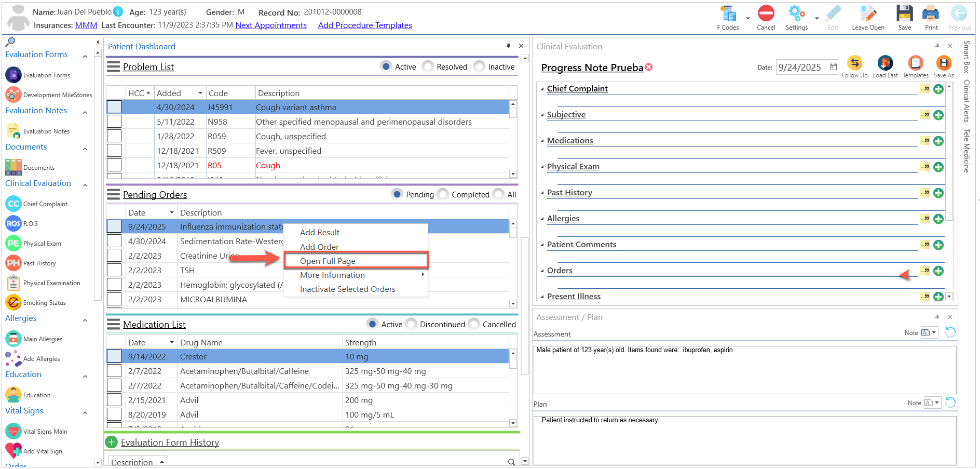Click the Load Last icon

tap(885, 63)
